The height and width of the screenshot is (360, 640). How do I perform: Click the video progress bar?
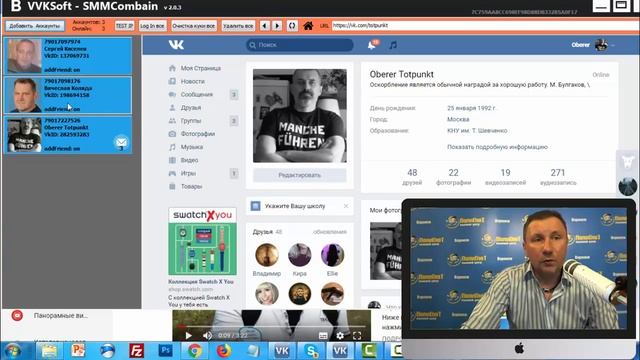[271, 327]
